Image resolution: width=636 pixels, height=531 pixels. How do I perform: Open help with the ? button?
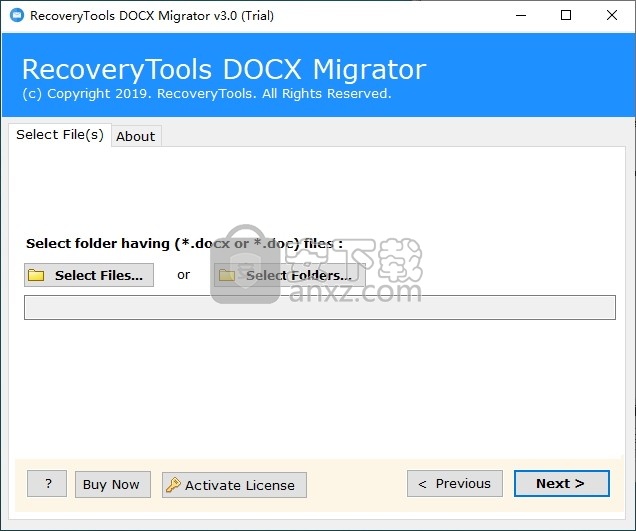click(x=47, y=484)
